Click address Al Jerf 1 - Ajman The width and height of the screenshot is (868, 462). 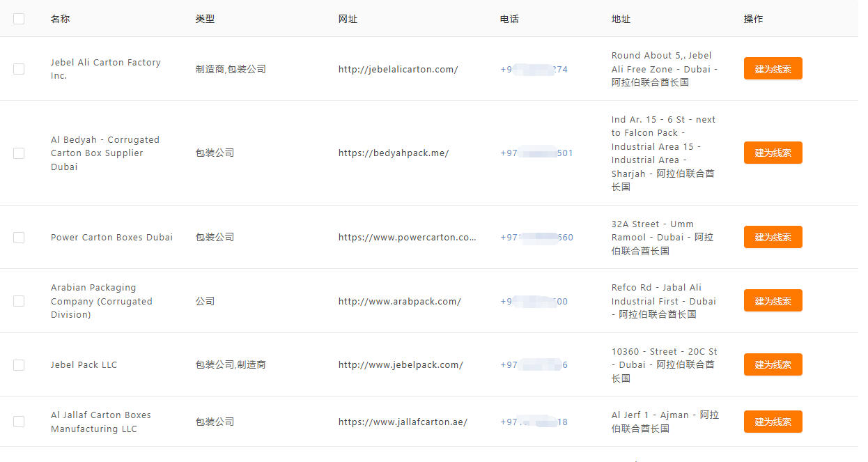pyautogui.click(x=665, y=422)
